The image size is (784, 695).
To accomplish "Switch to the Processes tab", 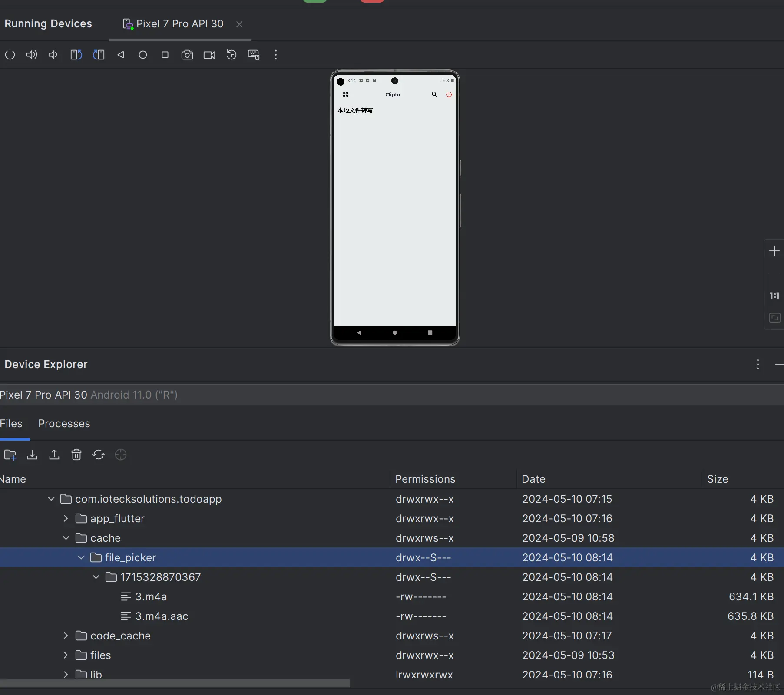I will tap(64, 424).
